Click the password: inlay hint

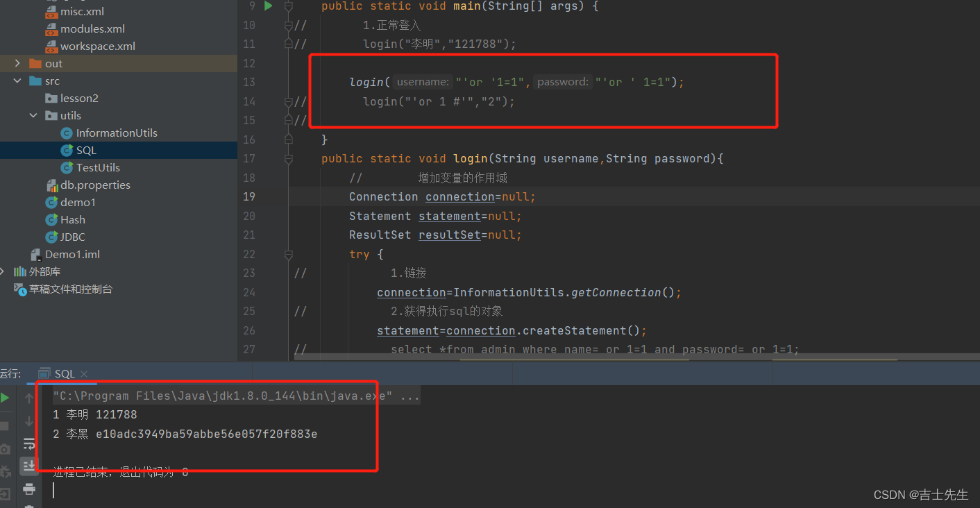(563, 82)
